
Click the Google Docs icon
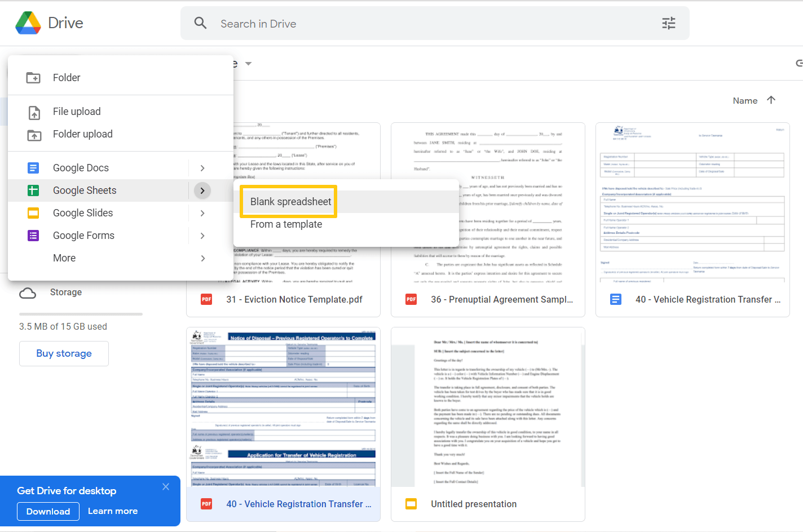point(33,168)
